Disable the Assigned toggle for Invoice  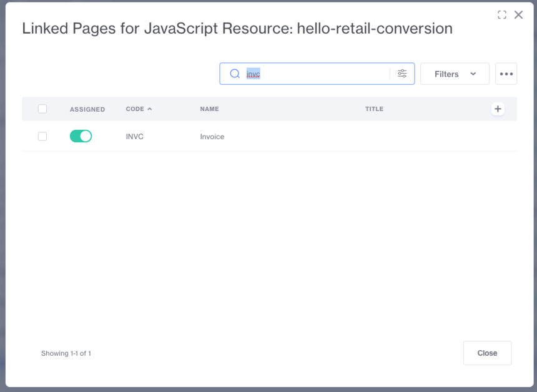pos(81,136)
